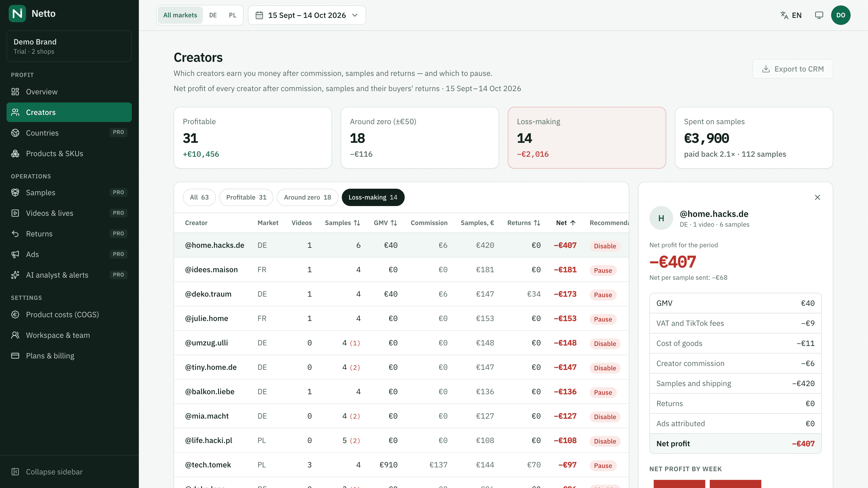Click Export to CRM button
Screen dimensions: 868x488
point(793,69)
